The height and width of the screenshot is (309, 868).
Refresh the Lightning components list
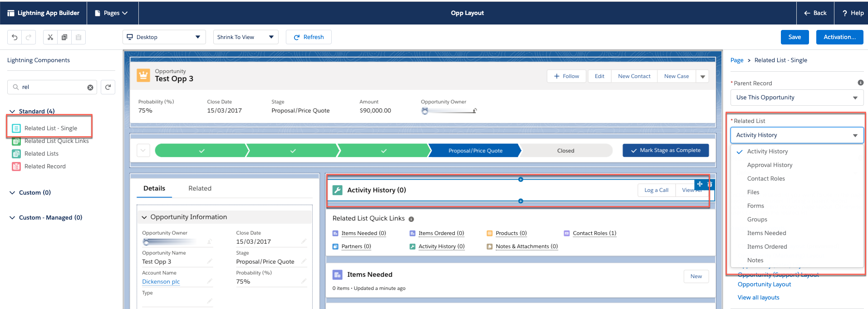point(108,87)
